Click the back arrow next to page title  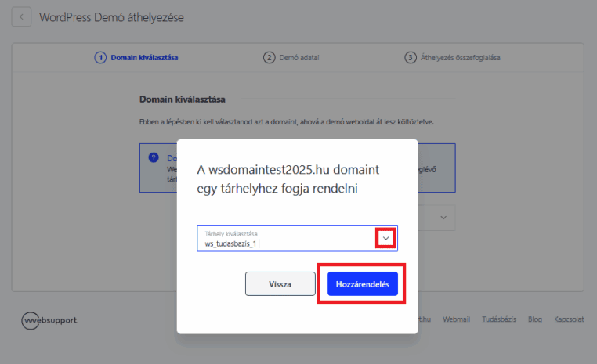point(22,17)
